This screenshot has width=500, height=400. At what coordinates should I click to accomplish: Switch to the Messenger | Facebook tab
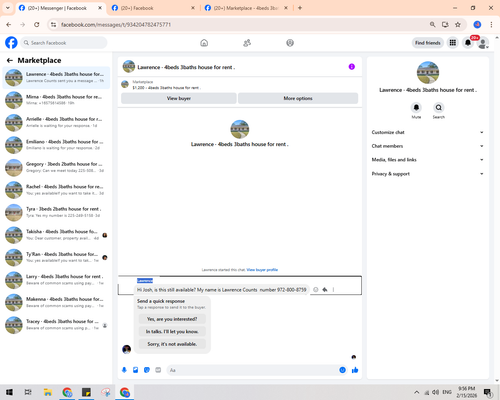pyautogui.click(x=57, y=8)
